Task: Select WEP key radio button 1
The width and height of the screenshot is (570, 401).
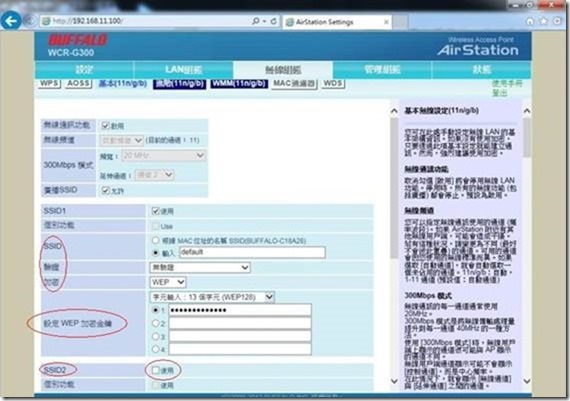Action: pos(156,310)
